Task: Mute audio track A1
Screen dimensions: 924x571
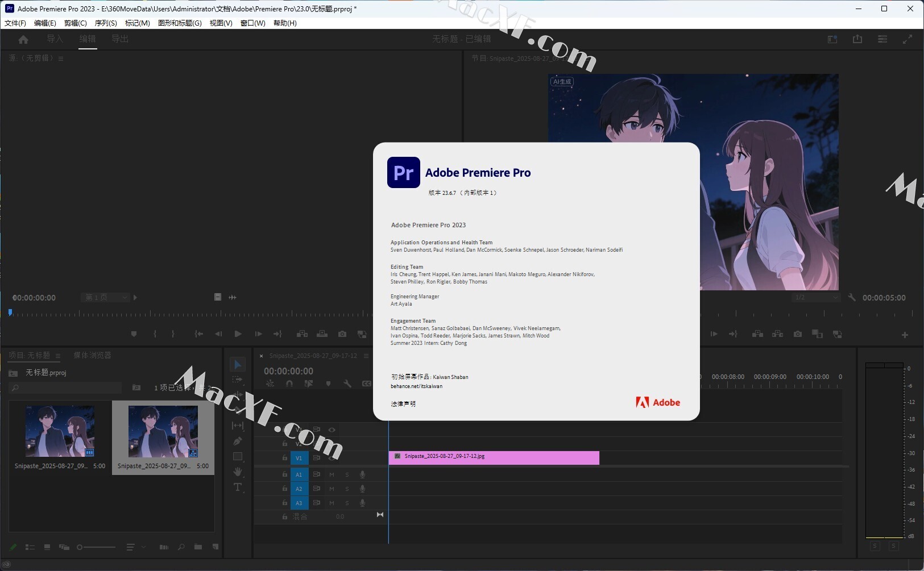Action: pyautogui.click(x=332, y=474)
